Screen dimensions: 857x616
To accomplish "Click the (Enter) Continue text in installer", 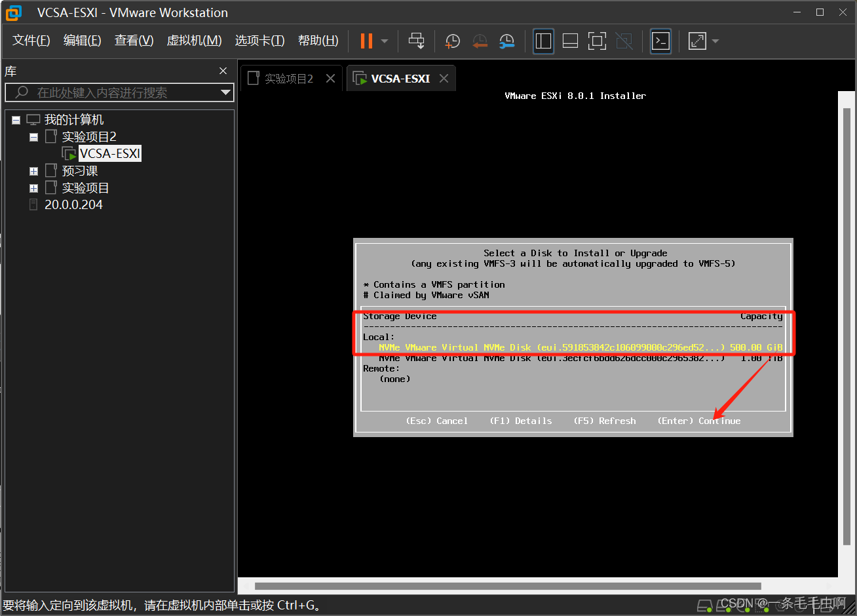I will (699, 421).
